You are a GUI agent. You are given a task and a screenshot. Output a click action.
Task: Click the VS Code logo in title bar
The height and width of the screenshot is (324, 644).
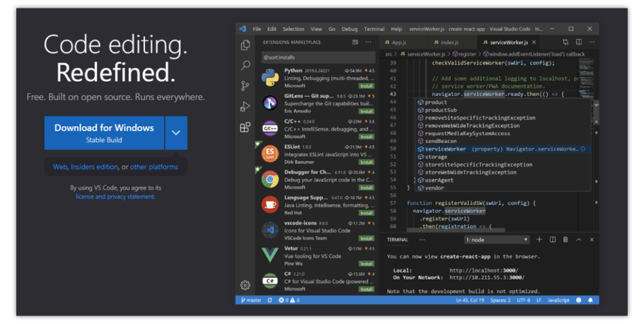(x=243, y=29)
